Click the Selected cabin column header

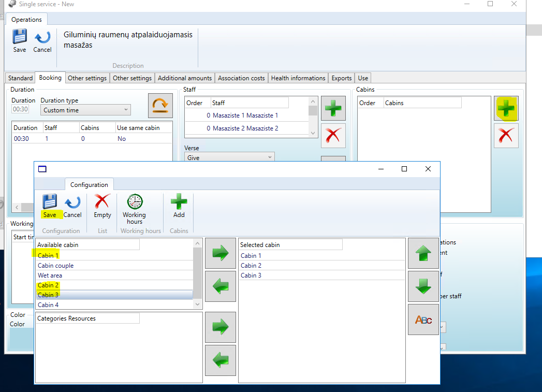pos(291,244)
